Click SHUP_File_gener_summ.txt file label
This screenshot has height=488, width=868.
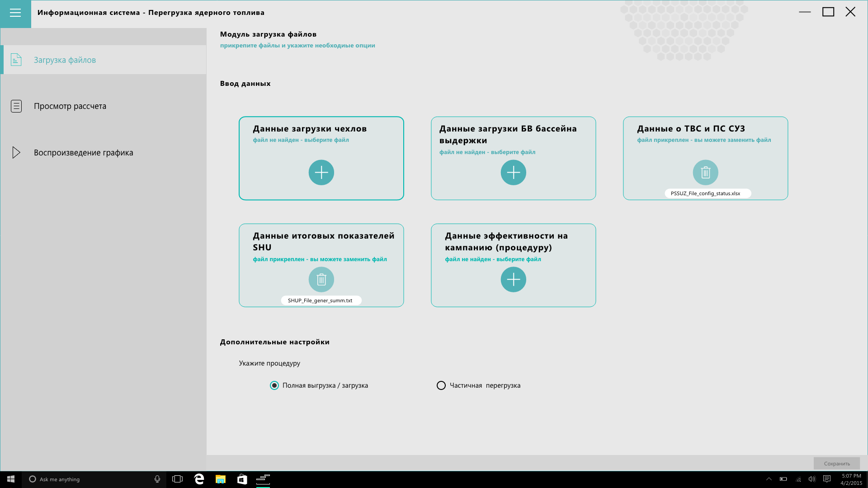(x=321, y=300)
